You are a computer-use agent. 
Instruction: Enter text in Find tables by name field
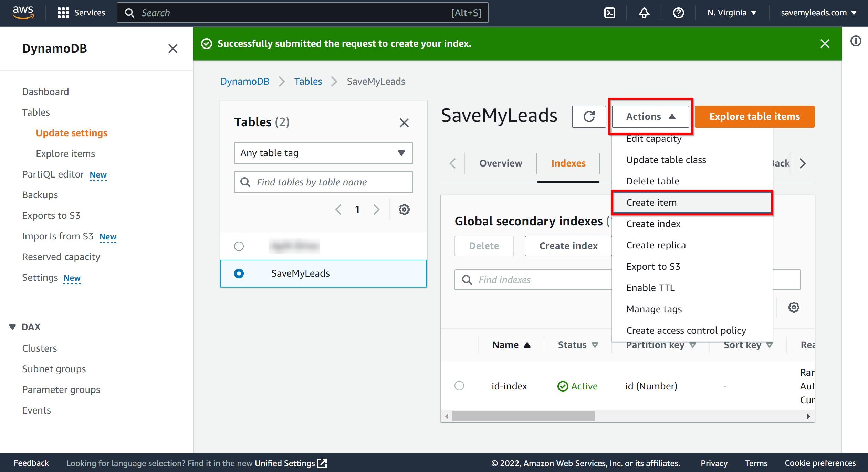pyautogui.click(x=323, y=182)
